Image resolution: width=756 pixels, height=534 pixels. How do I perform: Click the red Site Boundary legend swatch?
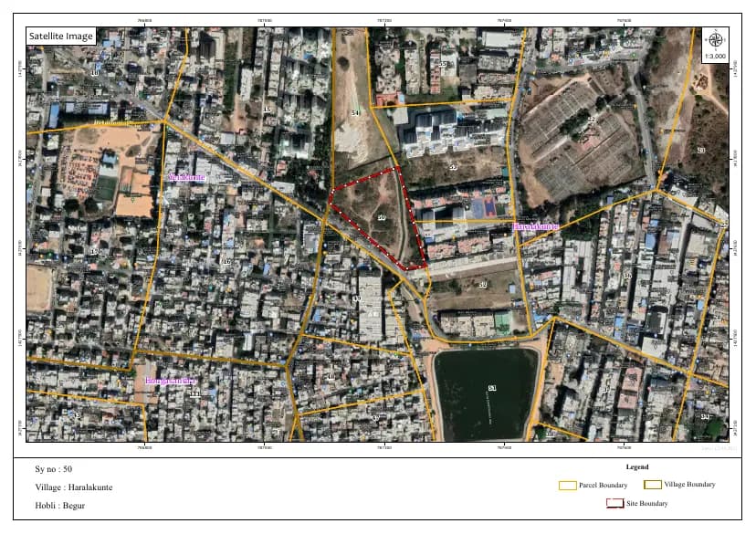[x=614, y=503]
